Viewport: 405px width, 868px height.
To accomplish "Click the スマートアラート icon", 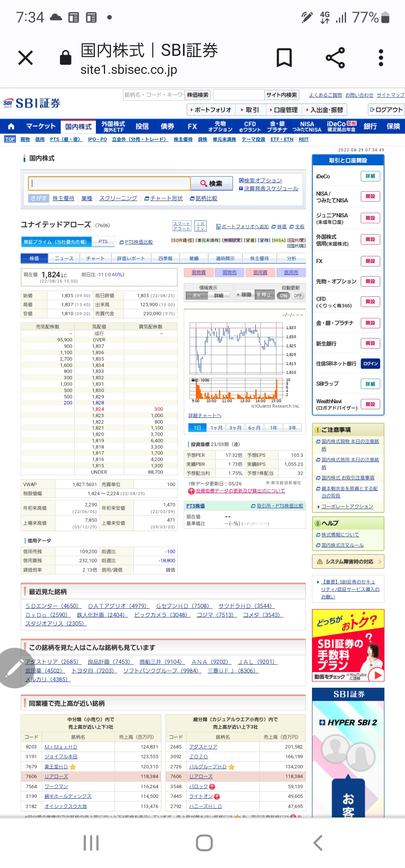I will click(x=182, y=226).
